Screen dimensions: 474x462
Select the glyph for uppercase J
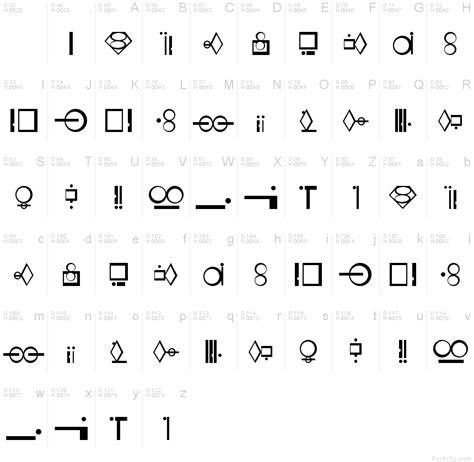[x=71, y=120]
